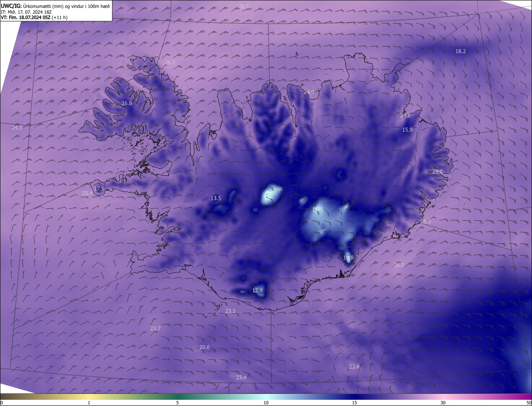The width and height of the screenshot is (532, 406).
Task: Click the color scale tick labeled 50
Action: (529, 403)
